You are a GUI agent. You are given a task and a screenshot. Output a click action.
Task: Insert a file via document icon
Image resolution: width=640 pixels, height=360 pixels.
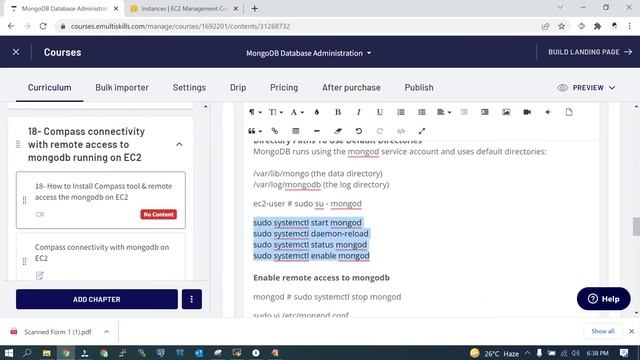click(569, 112)
